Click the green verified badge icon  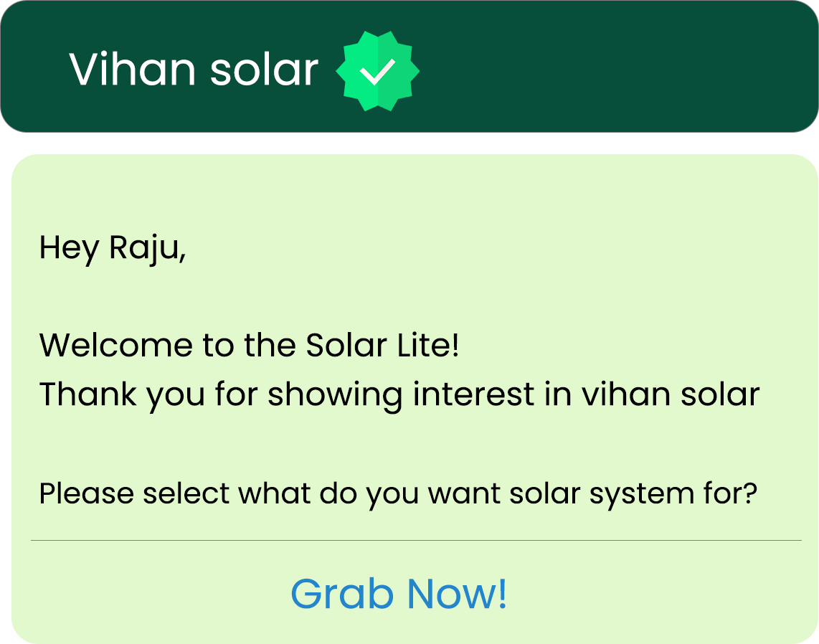pos(377,70)
